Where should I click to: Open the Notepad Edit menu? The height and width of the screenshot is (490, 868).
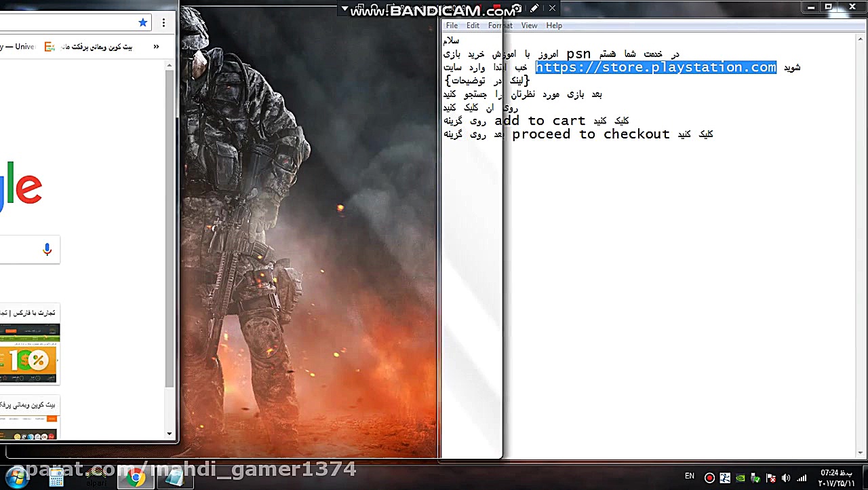[x=473, y=26]
